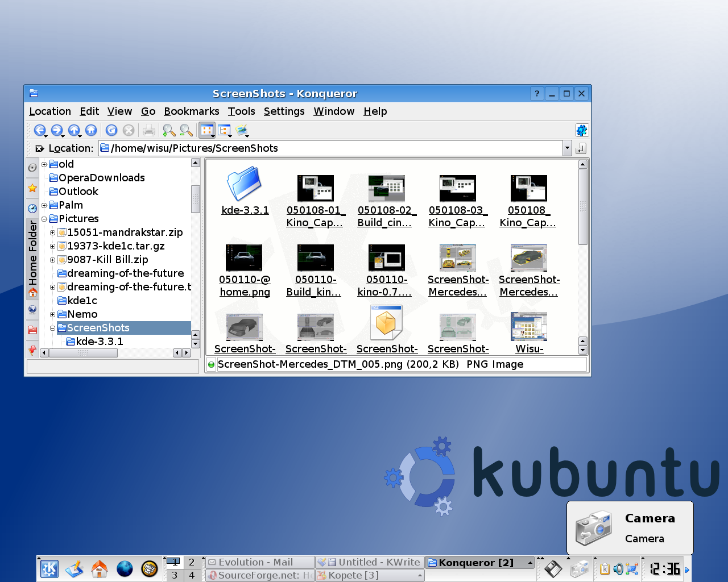
Task: Click the animated gear throbber icon
Action: 581,130
